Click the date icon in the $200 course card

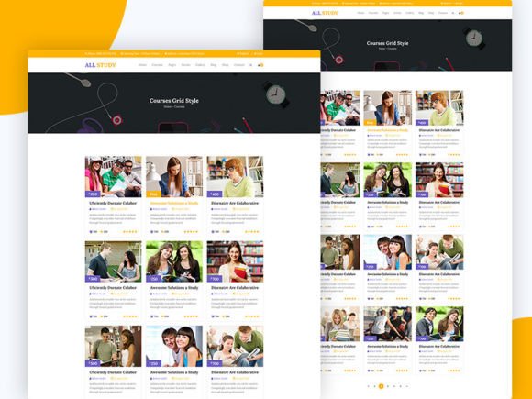pyautogui.click(x=112, y=209)
